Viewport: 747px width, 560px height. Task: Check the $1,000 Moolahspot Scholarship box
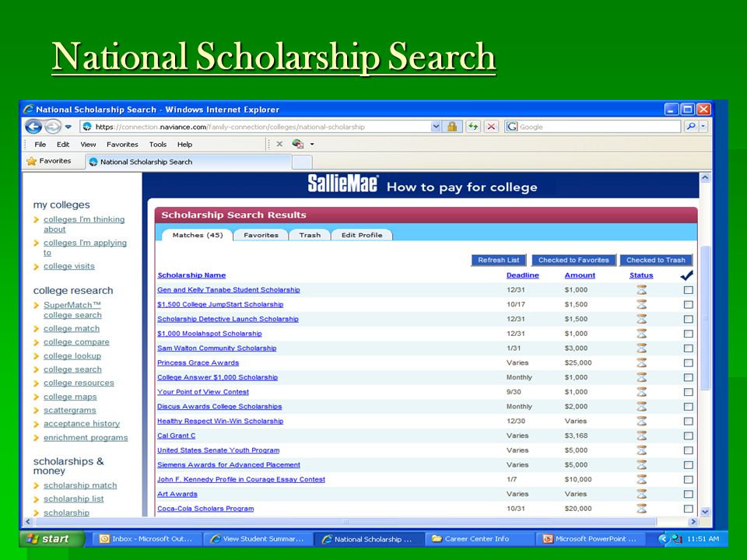[x=688, y=334]
